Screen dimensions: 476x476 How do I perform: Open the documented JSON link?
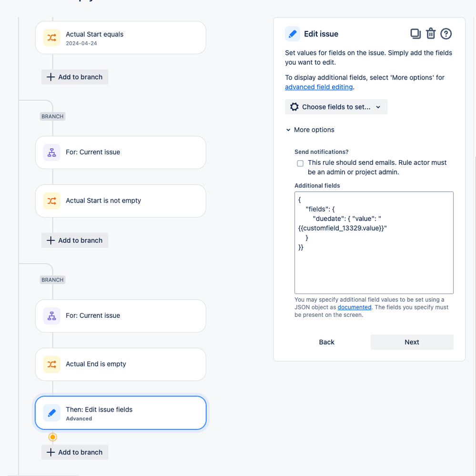click(x=354, y=307)
